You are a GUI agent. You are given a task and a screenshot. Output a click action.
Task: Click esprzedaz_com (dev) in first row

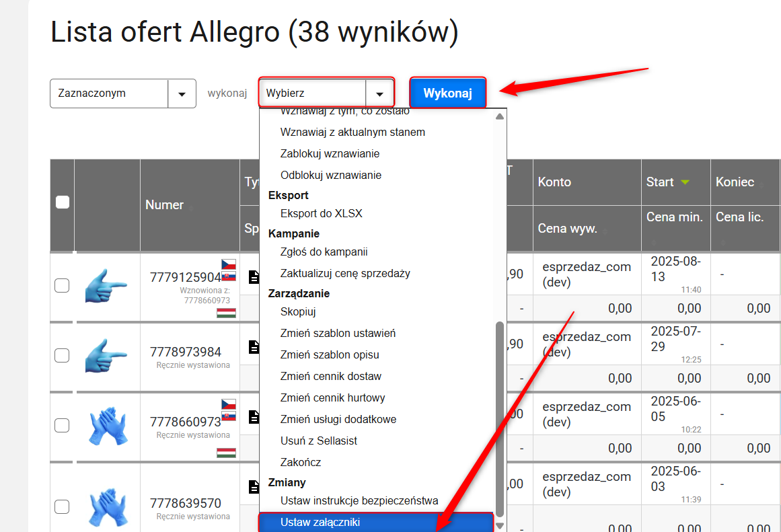click(x=587, y=274)
